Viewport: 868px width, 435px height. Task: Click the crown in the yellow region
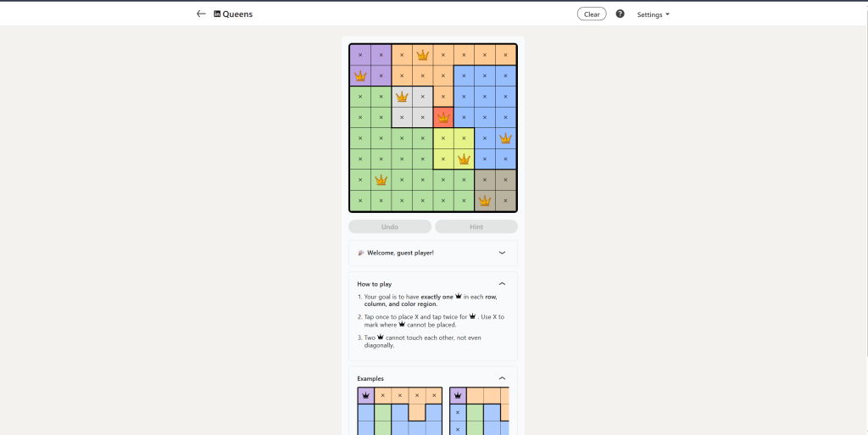(464, 159)
